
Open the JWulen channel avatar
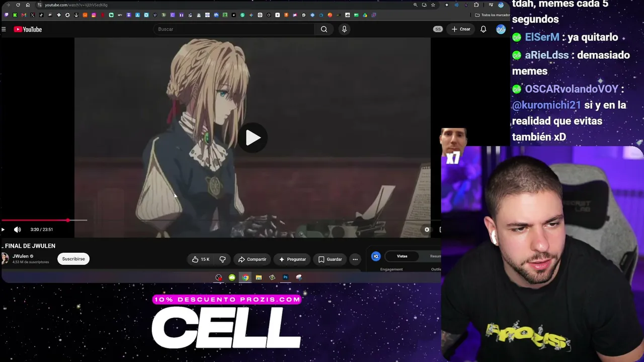point(5,259)
